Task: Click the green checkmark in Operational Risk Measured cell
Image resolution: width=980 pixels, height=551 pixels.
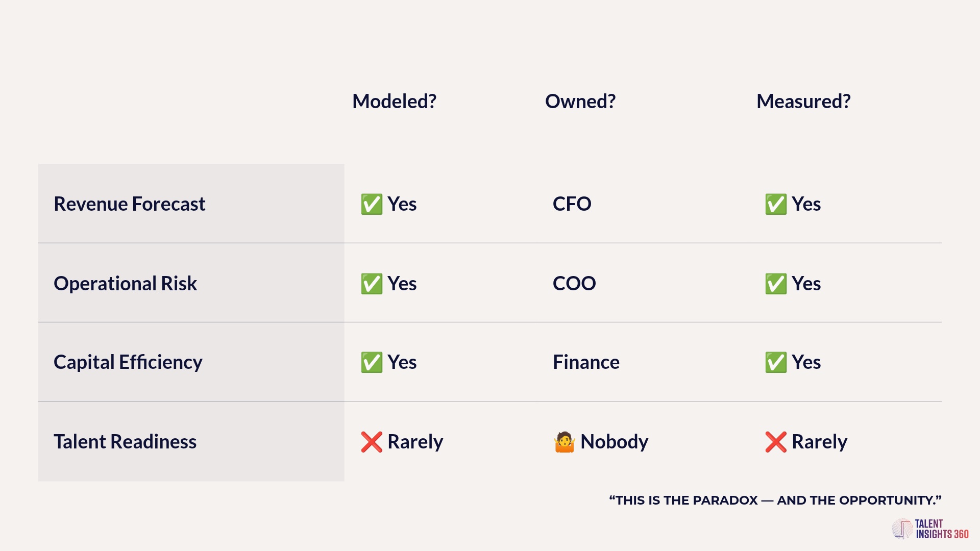Action: pos(776,284)
